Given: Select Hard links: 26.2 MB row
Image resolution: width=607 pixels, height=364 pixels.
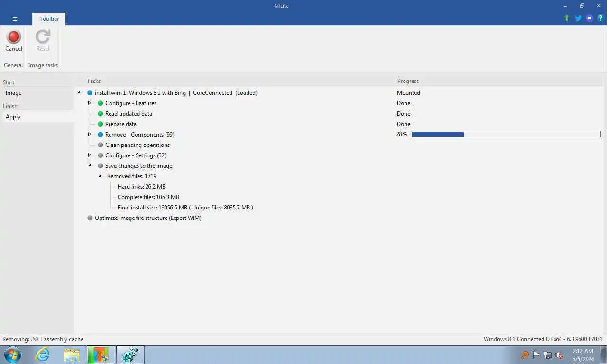Looking at the screenshot, I should (x=141, y=187).
